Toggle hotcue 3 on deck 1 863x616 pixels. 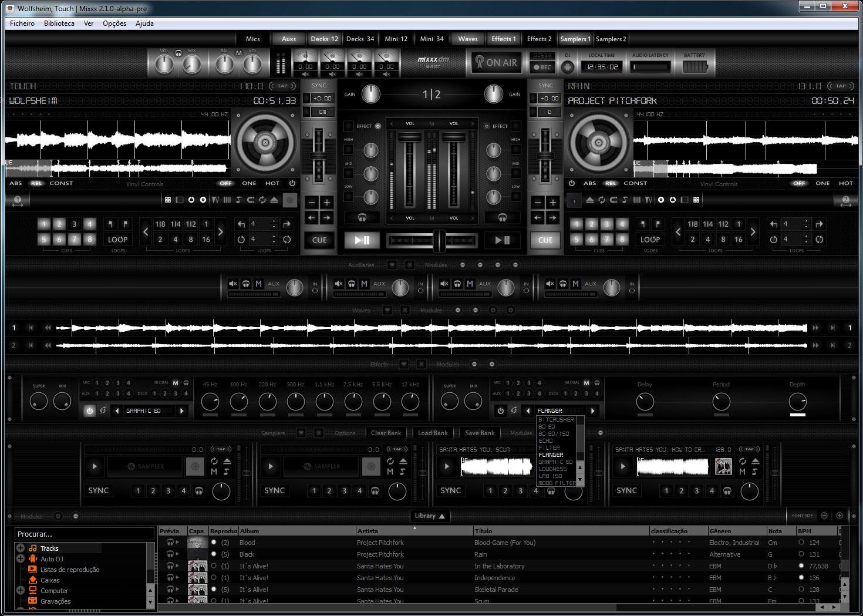(x=74, y=224)
